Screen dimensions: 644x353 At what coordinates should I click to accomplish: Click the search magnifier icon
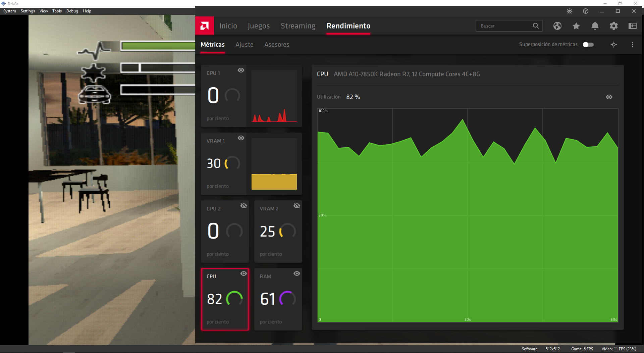[536, 26]
